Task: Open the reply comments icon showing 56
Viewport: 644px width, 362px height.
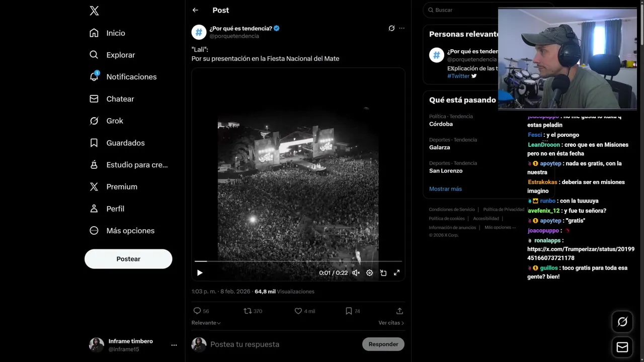Action: [197, 311]
